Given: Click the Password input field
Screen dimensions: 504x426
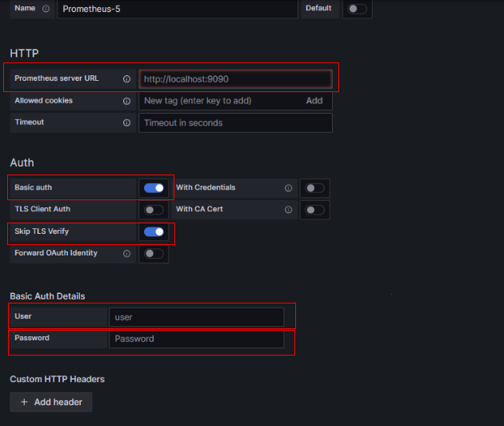Looking at the screenshot, I should tap(196, 339).
